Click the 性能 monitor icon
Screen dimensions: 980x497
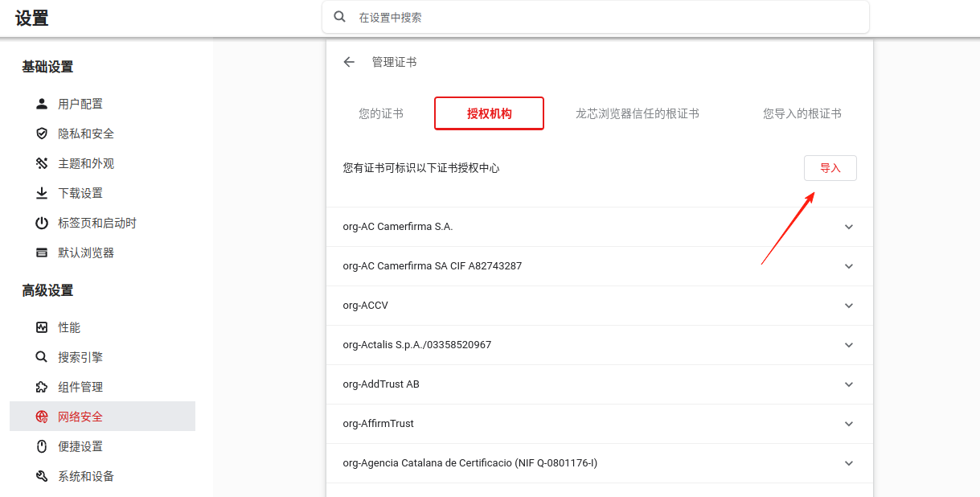(x=42, y=327)
